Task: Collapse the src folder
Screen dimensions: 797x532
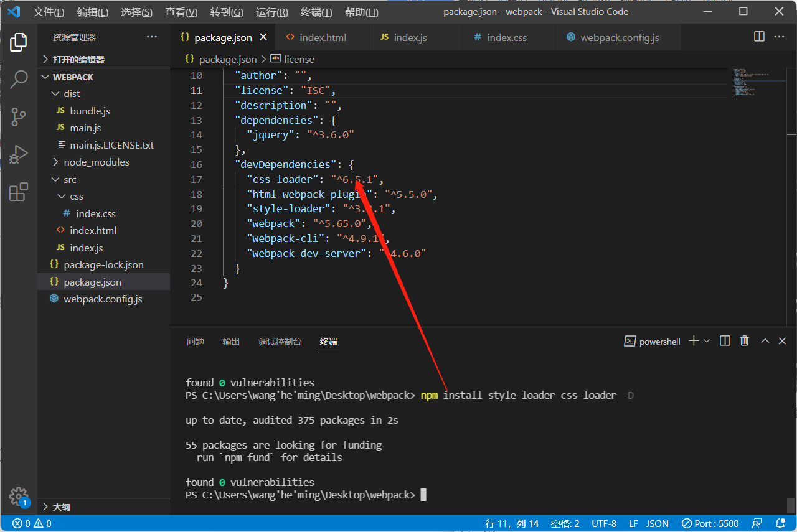Action: click(103, 179)
